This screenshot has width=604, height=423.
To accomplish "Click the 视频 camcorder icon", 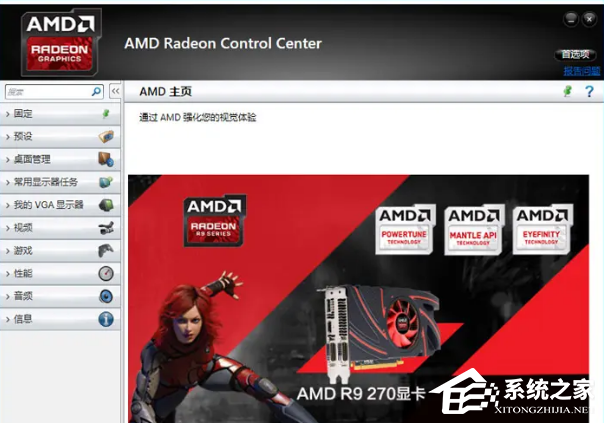I will [106, 228].
